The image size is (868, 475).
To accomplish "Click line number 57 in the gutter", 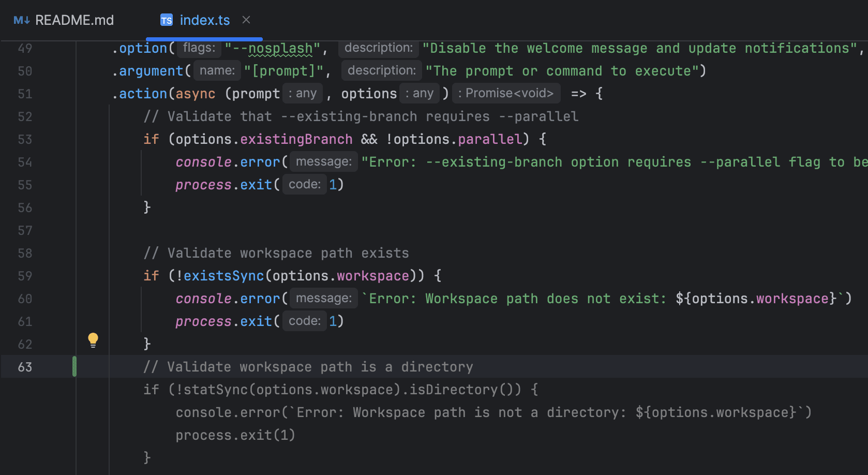I will pyautogui.click(x=25, y=230).
